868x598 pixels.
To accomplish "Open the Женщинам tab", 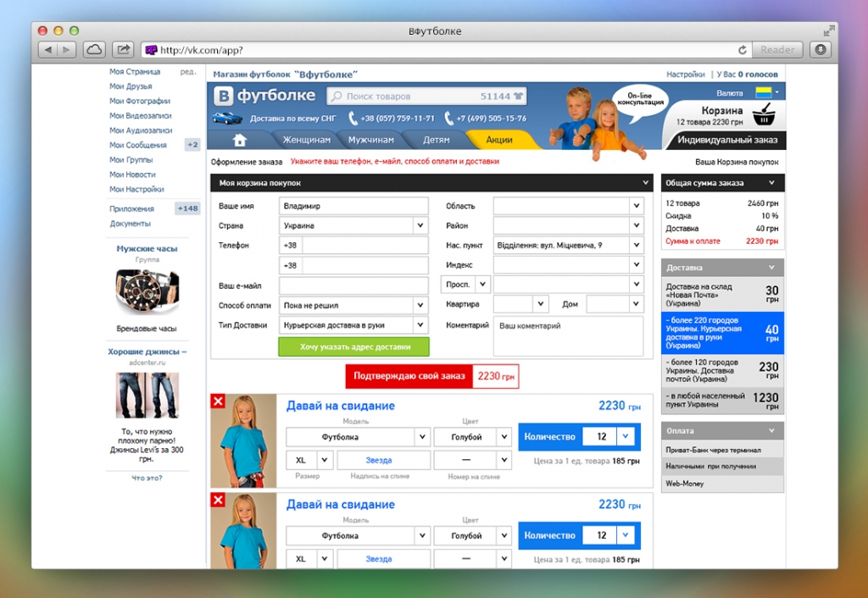I will click(x=306, y=140).
